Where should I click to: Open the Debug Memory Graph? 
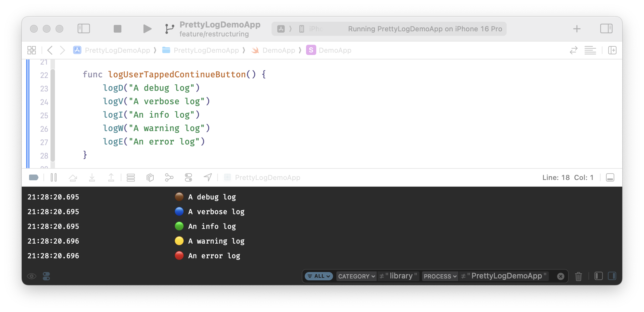click(x=169, y=177)
